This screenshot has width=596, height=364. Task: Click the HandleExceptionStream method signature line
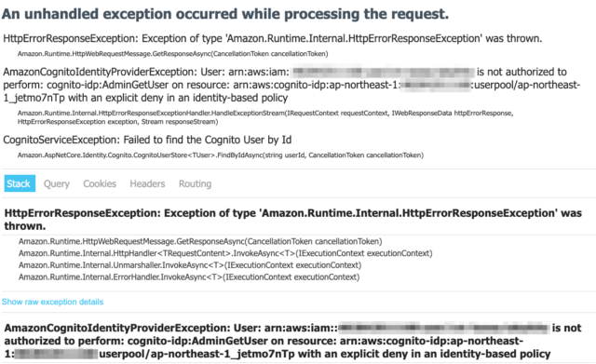(265, 117)
